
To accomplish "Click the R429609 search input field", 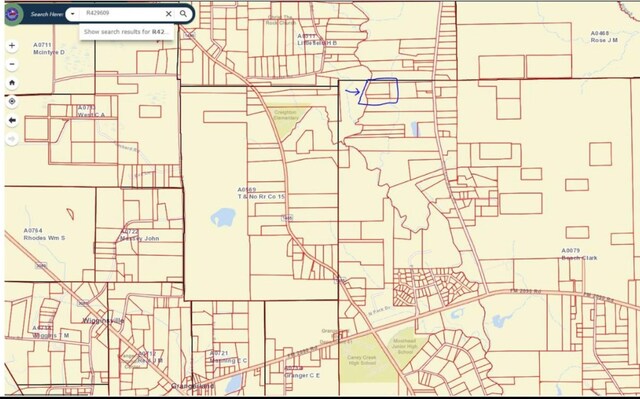I will (x=121, y=13).
